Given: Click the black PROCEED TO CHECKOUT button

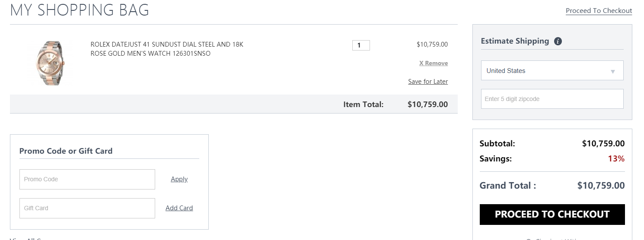Looking at the screenshot, I should tap(552, 215).
